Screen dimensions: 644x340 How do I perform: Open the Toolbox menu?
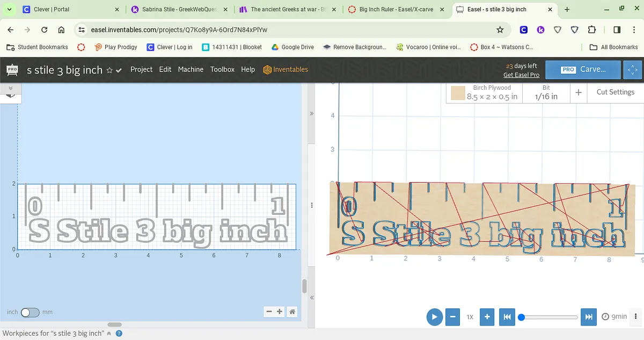(222, 69)
